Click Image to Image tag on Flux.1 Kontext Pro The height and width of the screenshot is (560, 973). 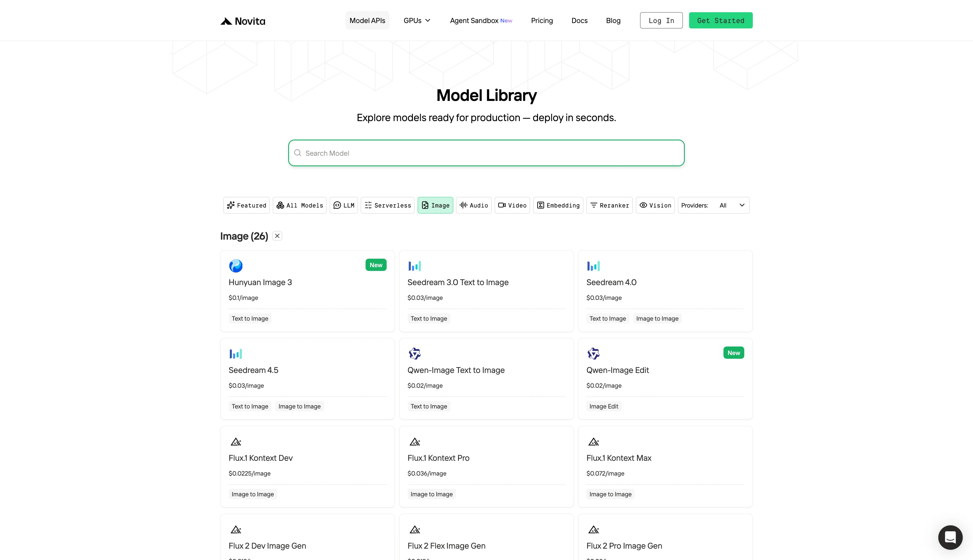pyautogui.click(x=432, y=494)
